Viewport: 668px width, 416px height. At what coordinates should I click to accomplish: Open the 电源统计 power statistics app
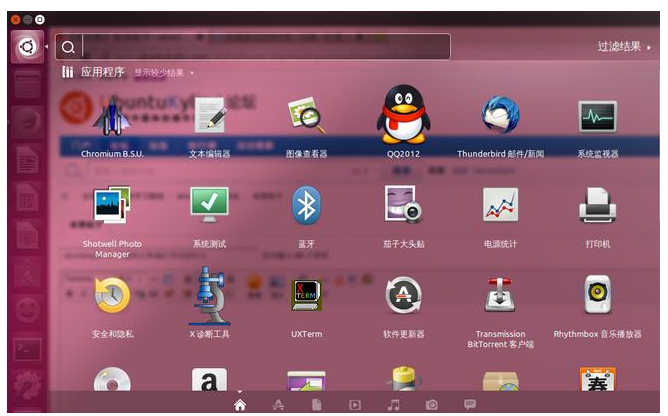[x=501, y=205]
